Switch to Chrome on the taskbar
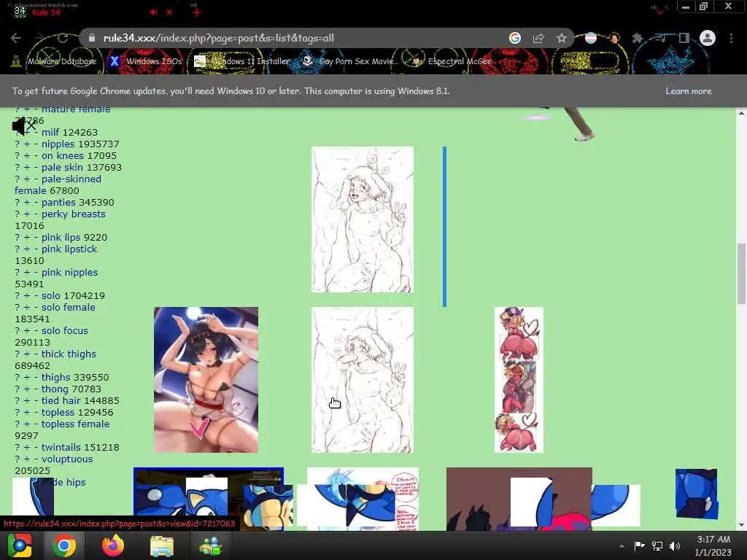 click(x=64, y=545)
